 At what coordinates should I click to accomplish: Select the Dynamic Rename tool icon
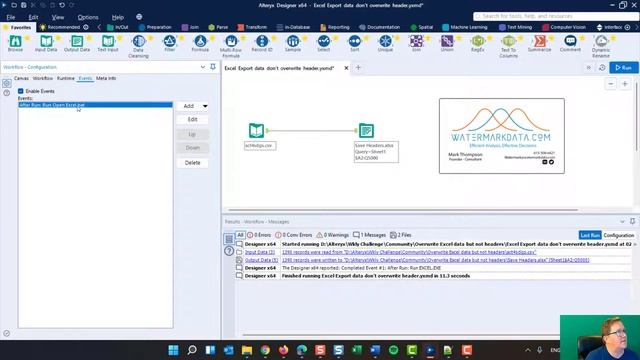601,41
